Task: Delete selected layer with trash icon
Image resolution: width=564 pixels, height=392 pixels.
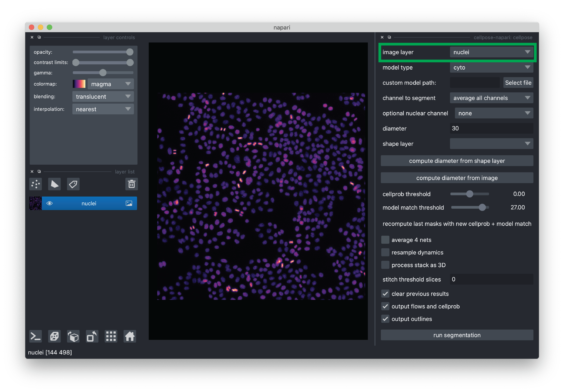Action: click(x=131, y=184)
